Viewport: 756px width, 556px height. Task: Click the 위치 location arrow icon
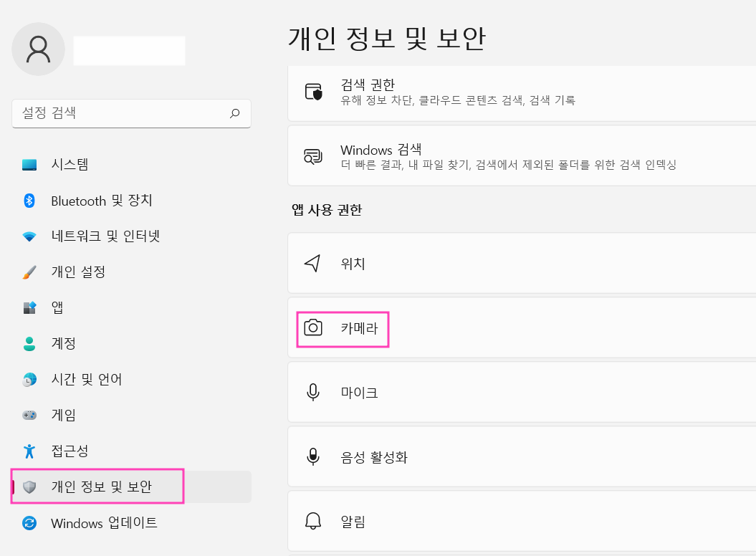tap(312, 263)
